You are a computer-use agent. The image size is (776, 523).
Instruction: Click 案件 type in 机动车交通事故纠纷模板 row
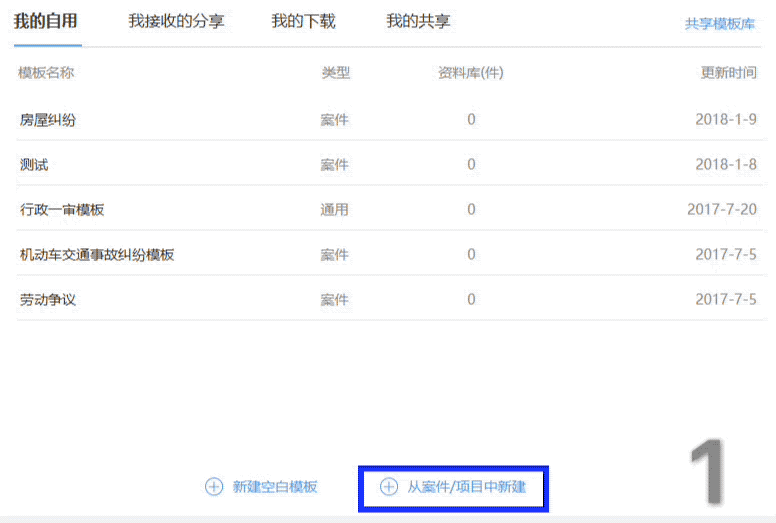click(335, 255)
